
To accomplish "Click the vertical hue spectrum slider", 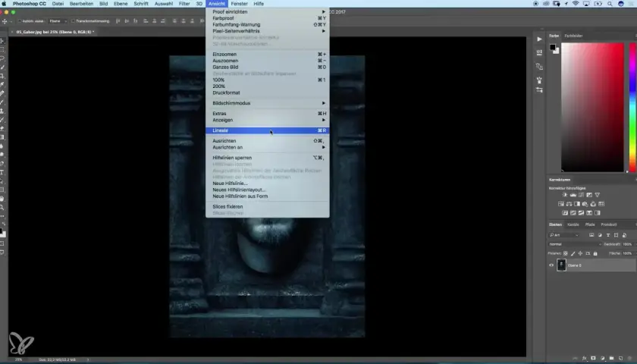I will 632,107.
